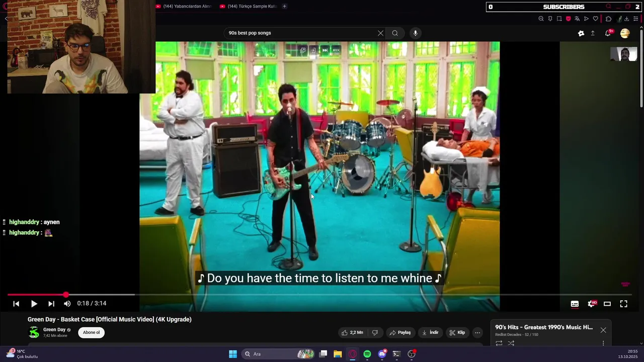
Task: Switch to 'Yabancılardan Alınm' browser tab
Action: point(184,6)
